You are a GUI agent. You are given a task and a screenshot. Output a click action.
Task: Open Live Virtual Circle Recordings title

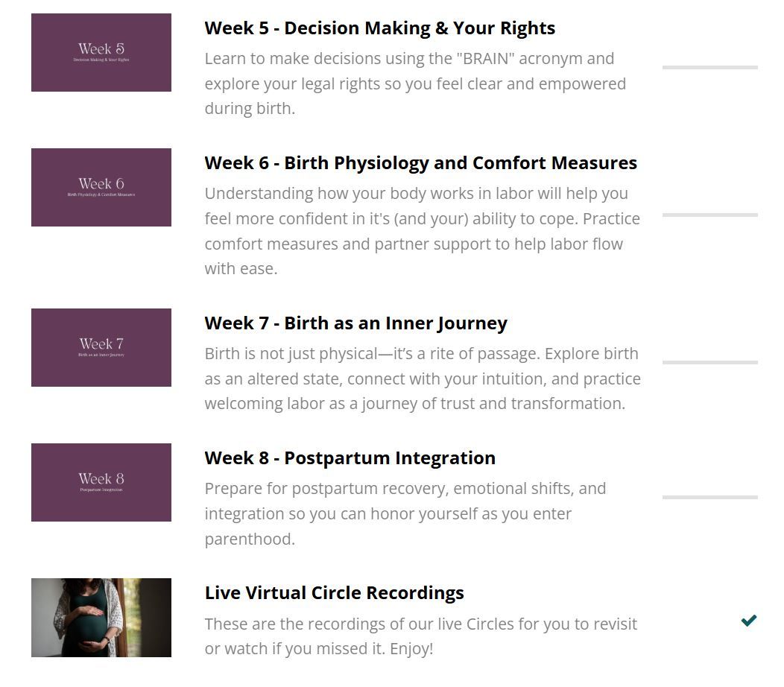click(334, 593)
